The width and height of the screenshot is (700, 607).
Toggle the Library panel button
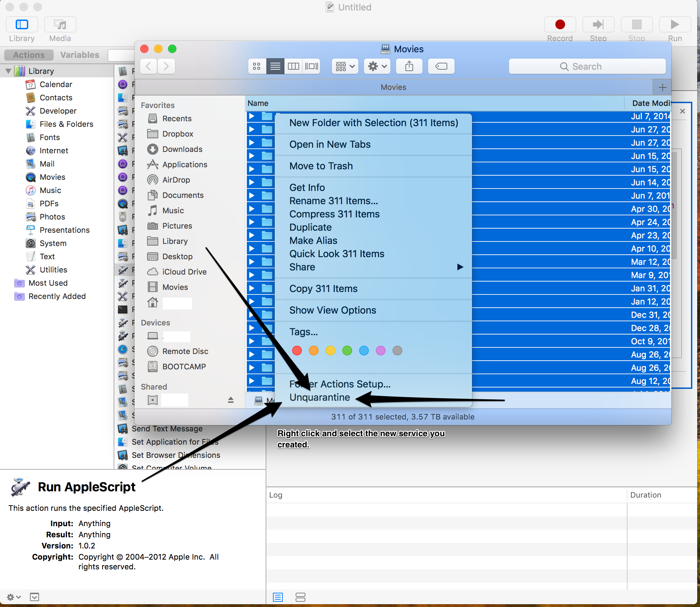[22, 25]
